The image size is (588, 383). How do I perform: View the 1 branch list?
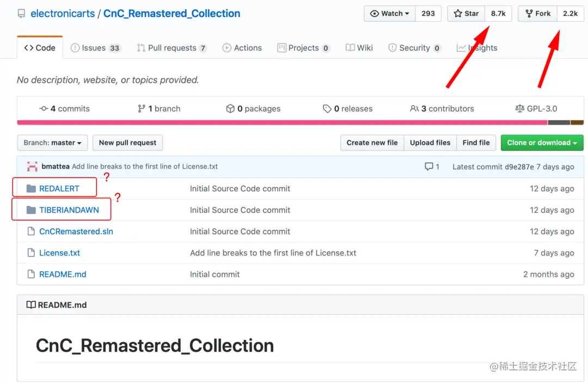[159, 109]
